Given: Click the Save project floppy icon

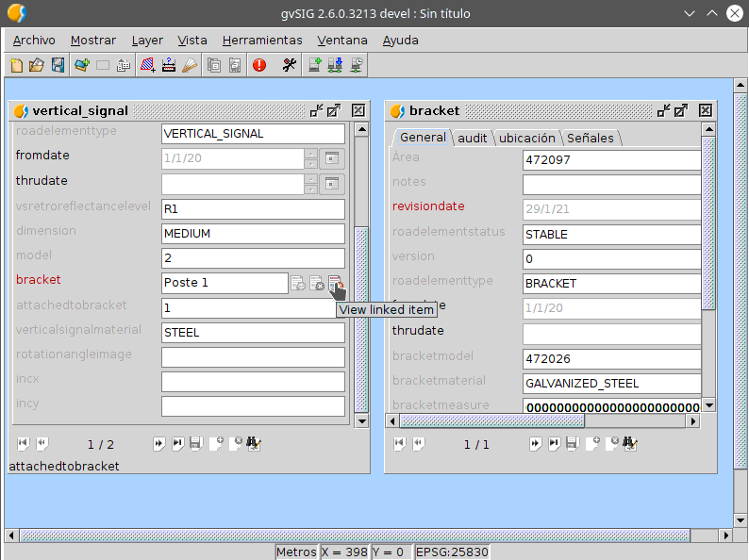Looking at the screenshot, I should 58,65.
